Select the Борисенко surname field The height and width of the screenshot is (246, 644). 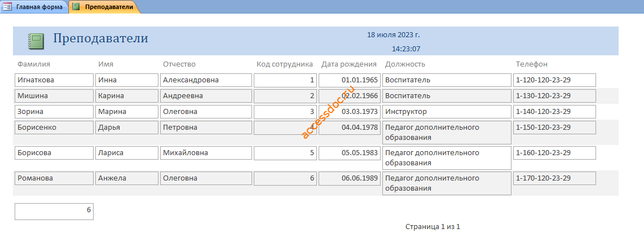[x=54, y=128]
